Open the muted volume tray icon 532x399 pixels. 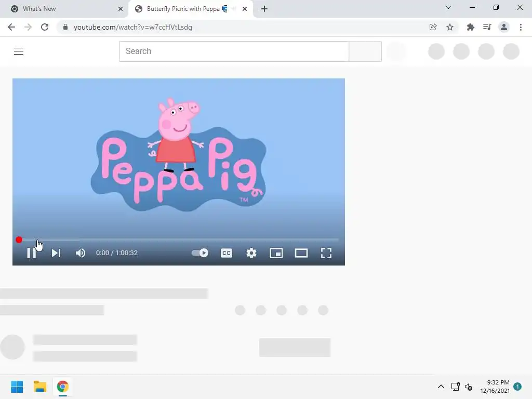(469, 387)
